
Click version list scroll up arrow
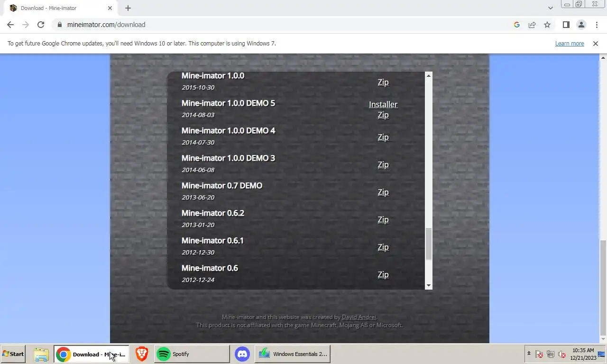coord(429,76)
